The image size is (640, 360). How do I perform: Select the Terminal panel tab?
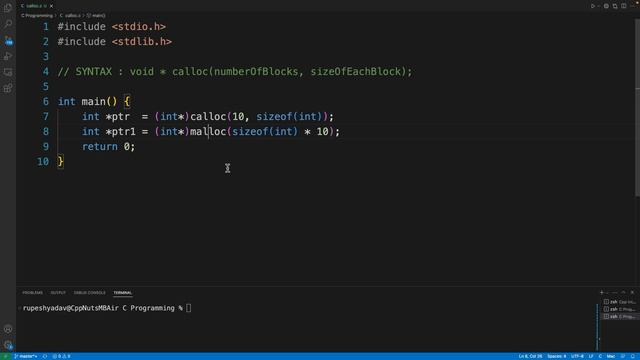tap(122, 293)
